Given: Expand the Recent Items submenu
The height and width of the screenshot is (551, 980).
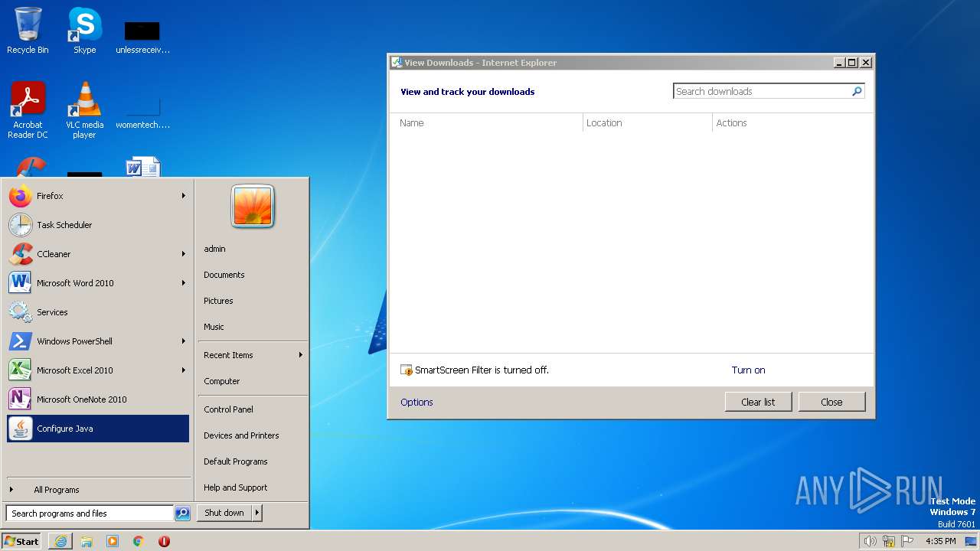Looking at the screenshot, I should [x=253, y=355].
